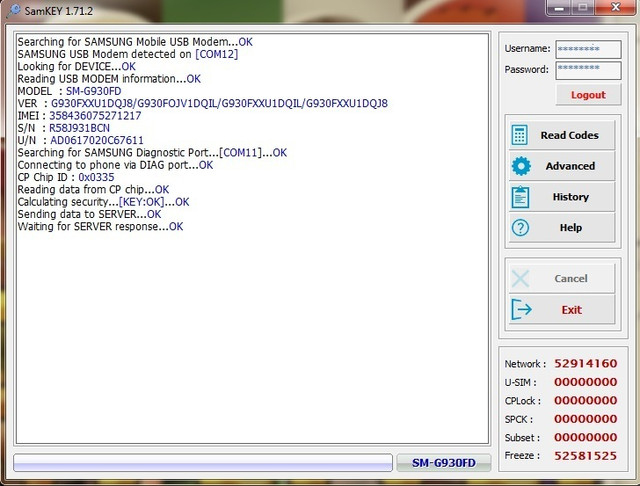Click the gear icon beside Advanced

pyautogui.click(x=521, y=166)
